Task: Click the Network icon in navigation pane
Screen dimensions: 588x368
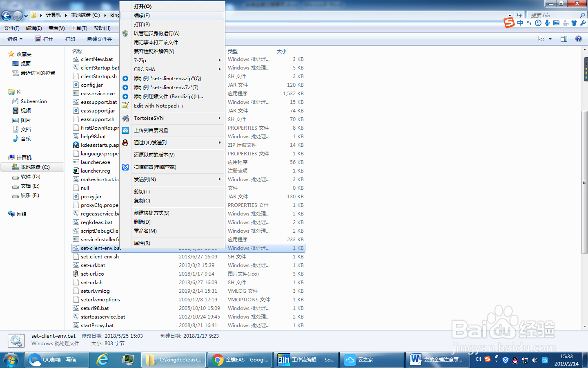Action: coord(11,214)
